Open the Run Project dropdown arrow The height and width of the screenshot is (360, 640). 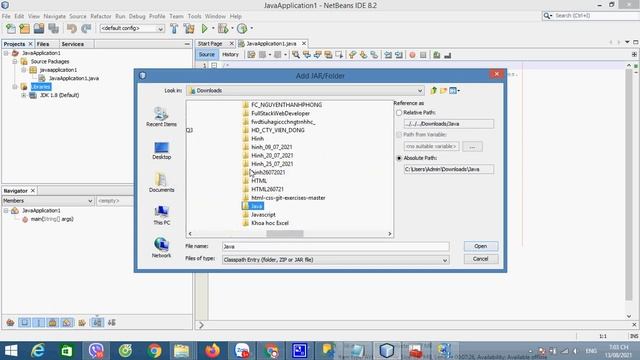(213, 29)
